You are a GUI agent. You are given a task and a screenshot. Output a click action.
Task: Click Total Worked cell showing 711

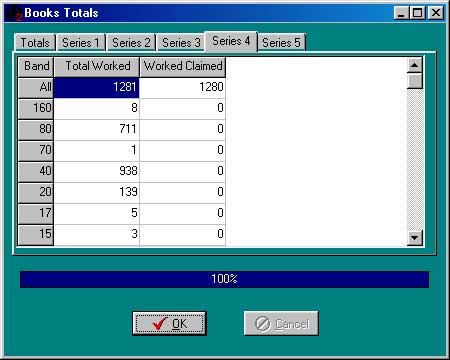(x=97, y=130)
